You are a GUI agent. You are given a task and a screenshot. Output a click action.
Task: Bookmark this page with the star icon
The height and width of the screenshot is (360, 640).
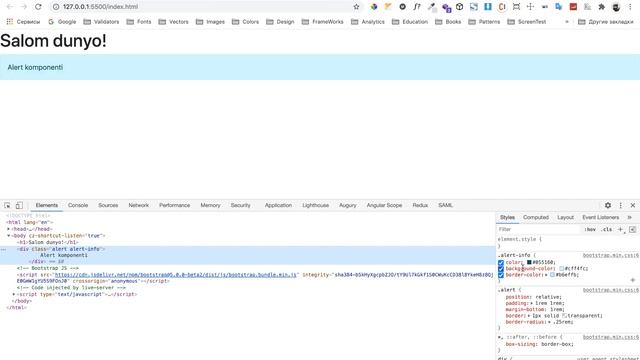pyautogui.click(x=356, y=7)
